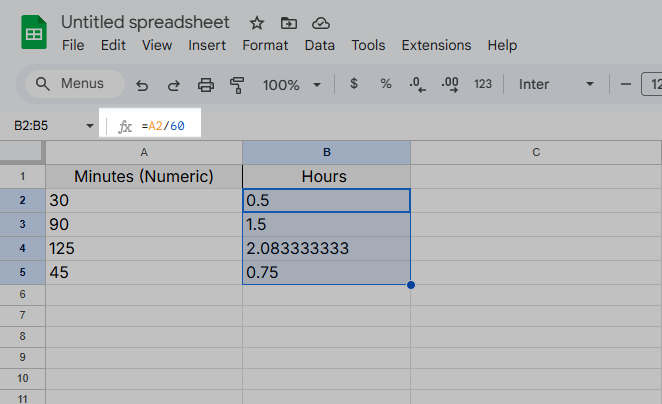Check the cloud document status icon
This screenshot has height=404, width=662.
tap(320, 23)
